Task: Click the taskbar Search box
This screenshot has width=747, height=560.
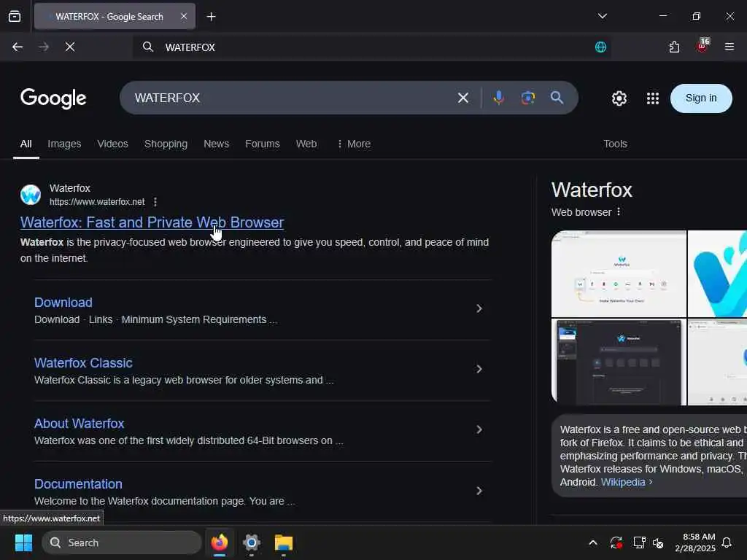Action: (x=122, y=542)
